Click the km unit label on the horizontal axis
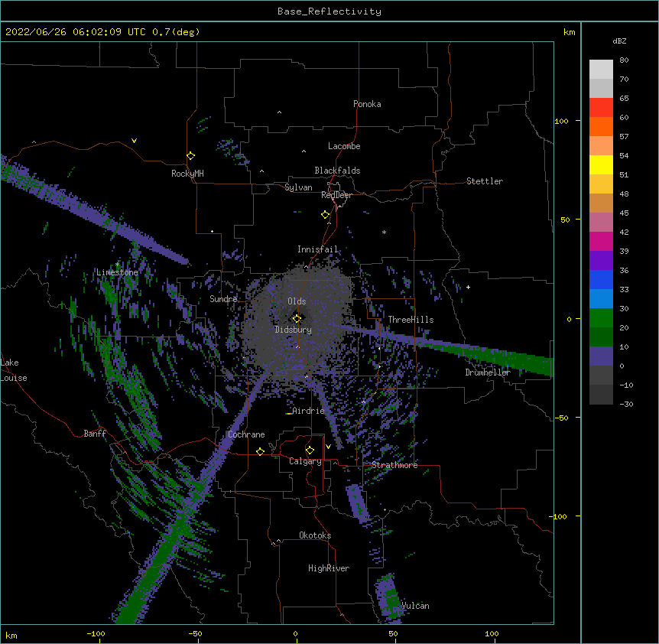Screen dimensions: 659x644 pyautogui.click(x=11, y=636)
